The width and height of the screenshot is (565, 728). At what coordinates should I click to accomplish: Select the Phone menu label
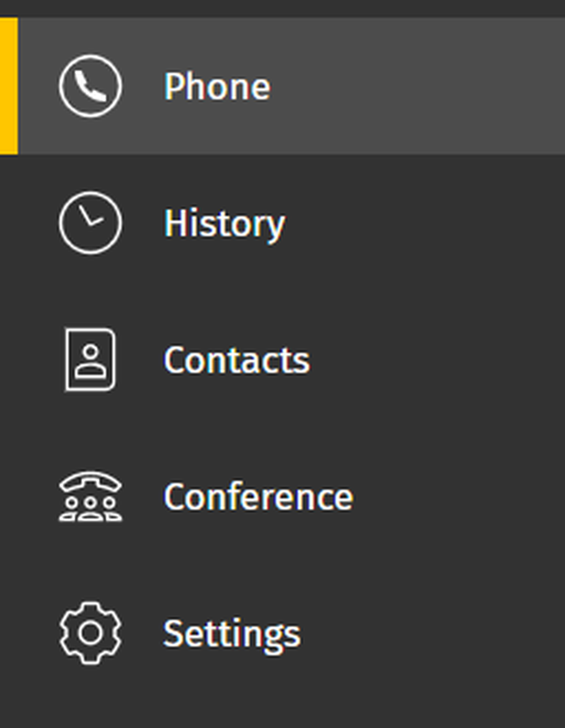pos(217,87)
